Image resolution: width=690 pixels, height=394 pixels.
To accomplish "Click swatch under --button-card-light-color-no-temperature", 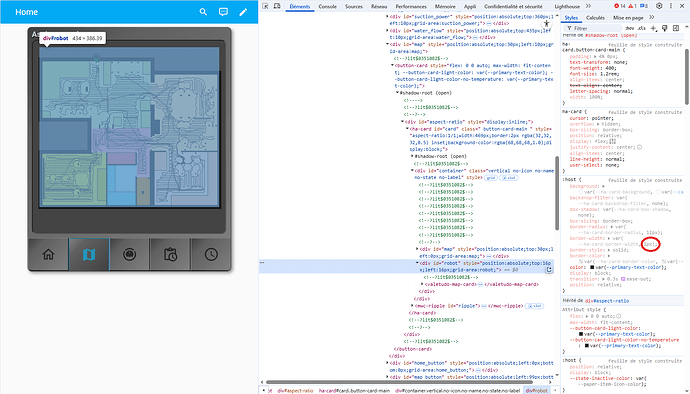I will 586,346.
